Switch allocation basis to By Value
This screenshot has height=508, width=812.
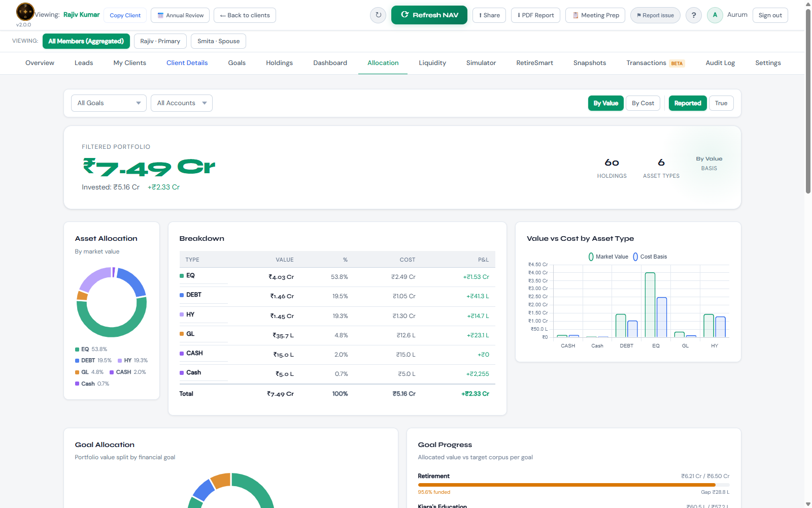point(606,103)
